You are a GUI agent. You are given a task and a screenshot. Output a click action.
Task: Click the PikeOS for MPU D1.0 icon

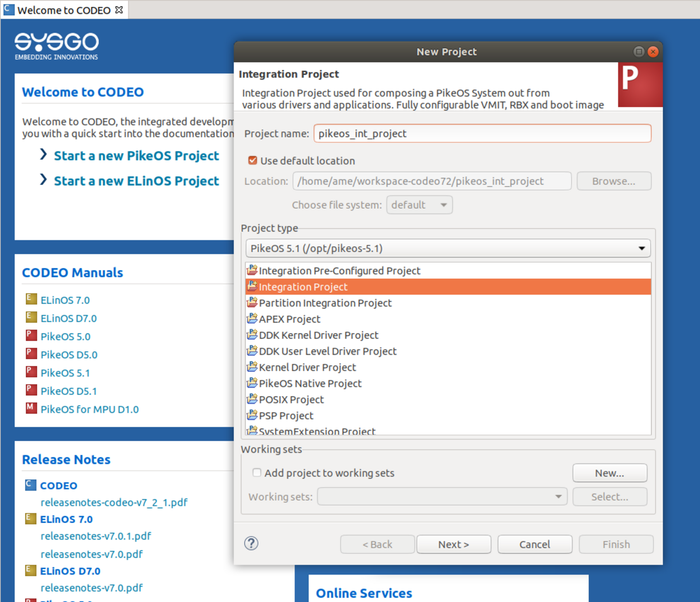pyautogui.click(x=31, y=408)
